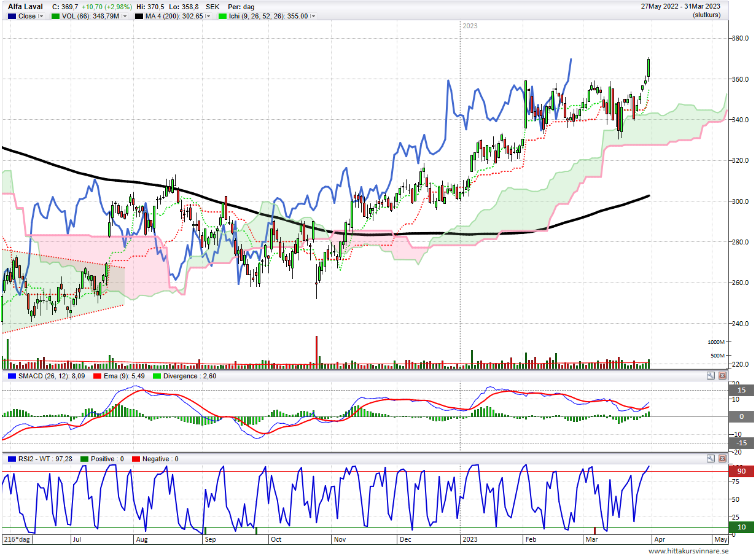Click the green VOL color swatch
The image size is (756, 554).
[x=56, y=17]
